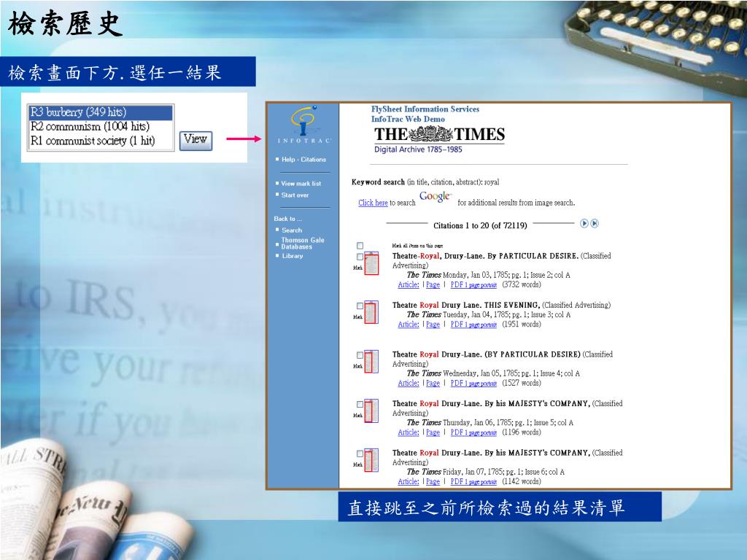Click Citations 1 to 20 (of 72119) text
747x560 pixels.
[x=480, y=226]
